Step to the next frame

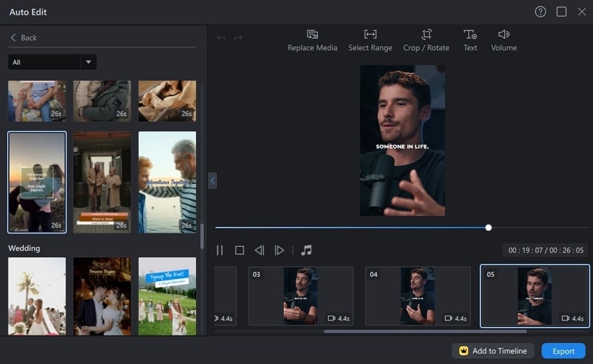tap(279, 250)
